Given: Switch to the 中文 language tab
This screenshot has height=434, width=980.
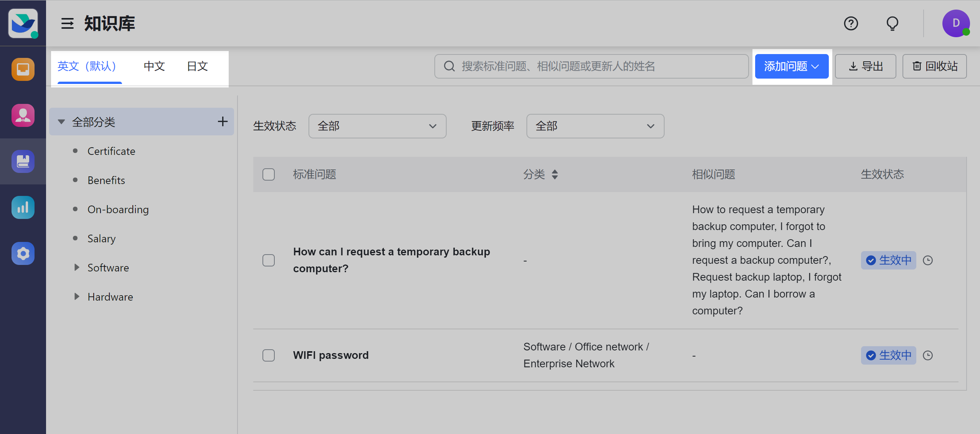Looking at the screenshot, I should (x=153, y=66).
